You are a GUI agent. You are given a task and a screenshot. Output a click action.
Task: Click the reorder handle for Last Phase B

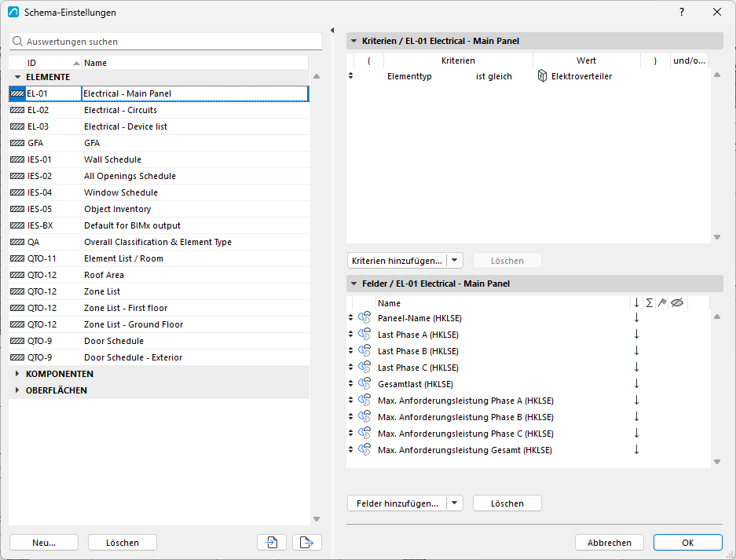tap(350, 350)
